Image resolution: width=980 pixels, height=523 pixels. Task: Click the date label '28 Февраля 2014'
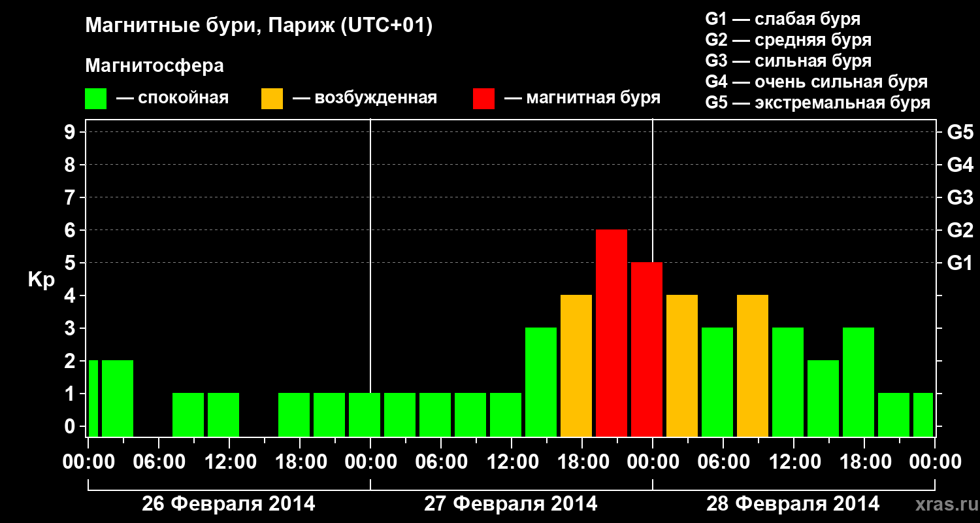(x=793, y=504)
